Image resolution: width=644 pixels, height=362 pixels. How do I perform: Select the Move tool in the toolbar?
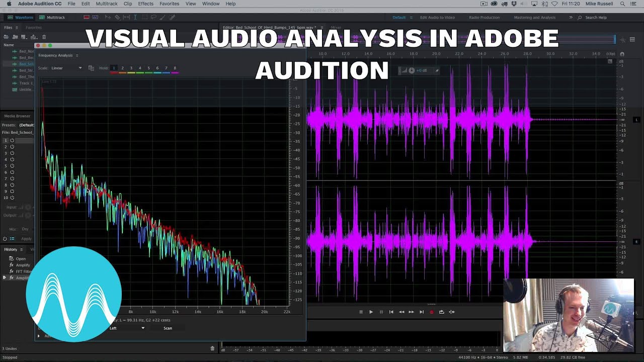[x=108, y=17]
